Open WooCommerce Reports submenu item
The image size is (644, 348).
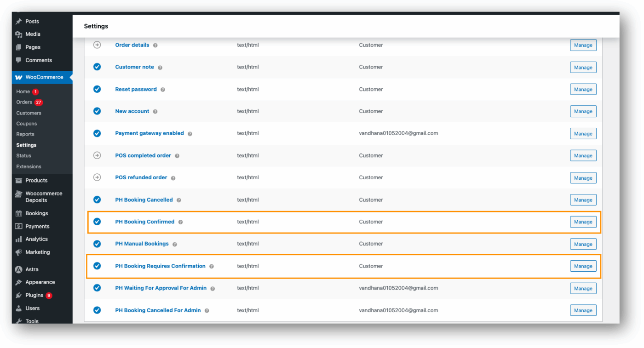click(x=25, y=134)
